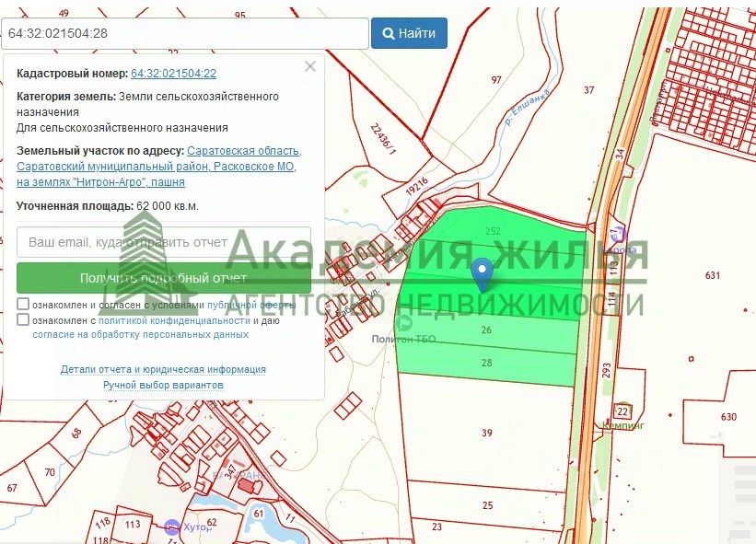The width and height of the screenshot is (756, 544).
Task: Close the parcel info panel
Action: point(310,66)
